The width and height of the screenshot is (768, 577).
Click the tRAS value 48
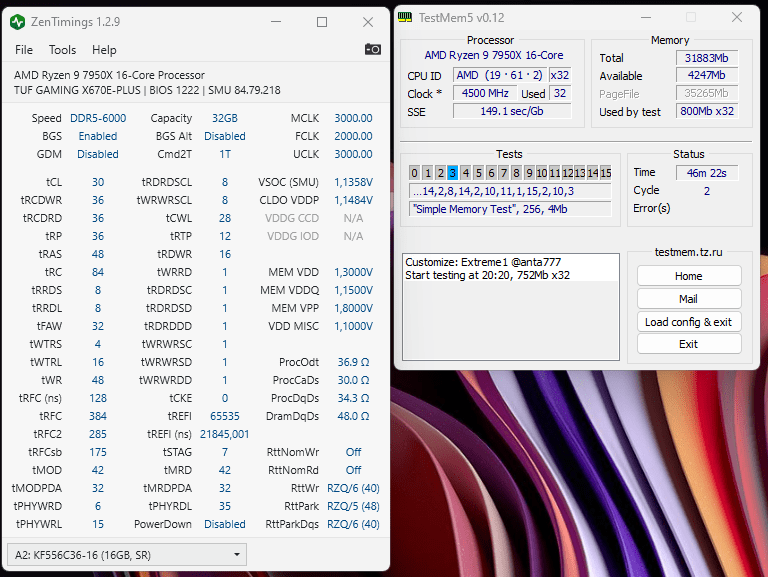(x=98, y=254)
